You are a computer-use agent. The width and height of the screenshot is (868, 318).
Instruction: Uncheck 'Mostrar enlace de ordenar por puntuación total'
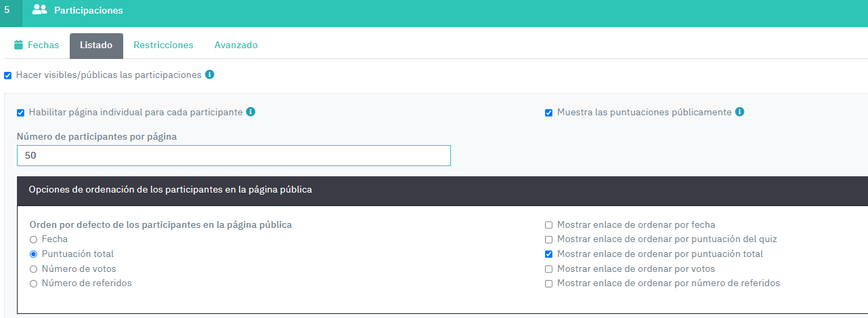pos(549,254)
